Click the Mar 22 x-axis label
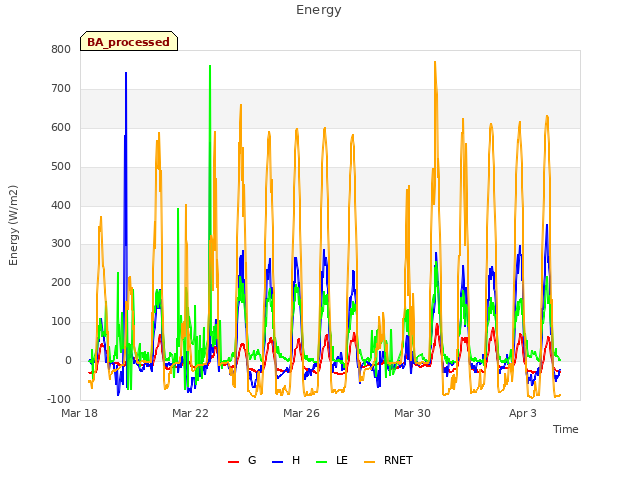This screenshot has height=480, width=640. click(x=190, y=413)
